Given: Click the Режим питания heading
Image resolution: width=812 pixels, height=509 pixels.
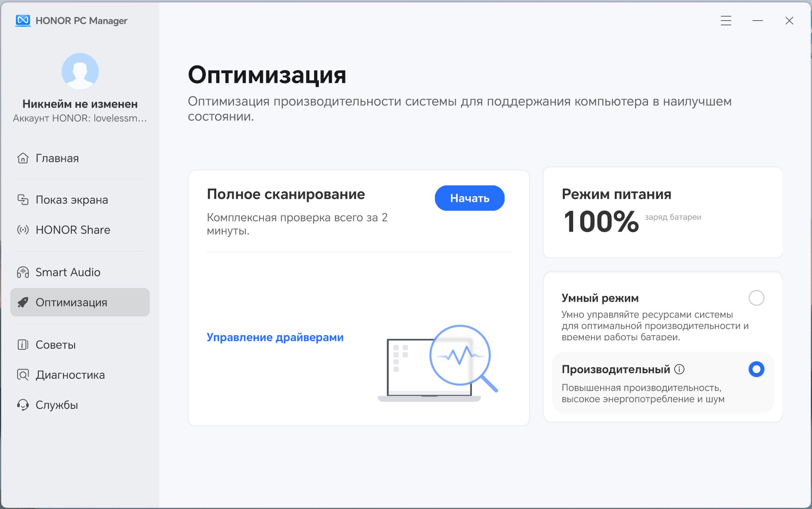Looking at the screenshot, I should click(x=616, y=194).
